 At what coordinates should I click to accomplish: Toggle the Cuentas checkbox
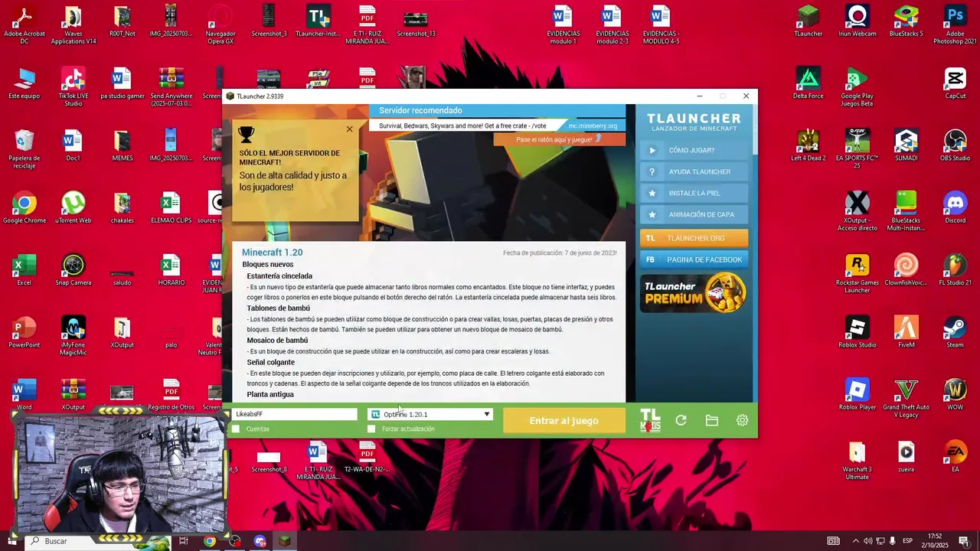[x=236, y=429]
